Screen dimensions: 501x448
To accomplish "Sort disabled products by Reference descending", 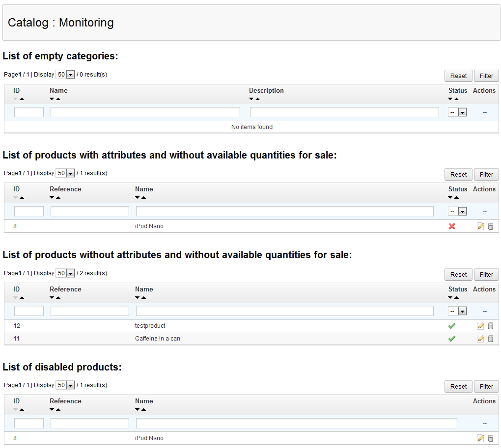I will 52,409.
